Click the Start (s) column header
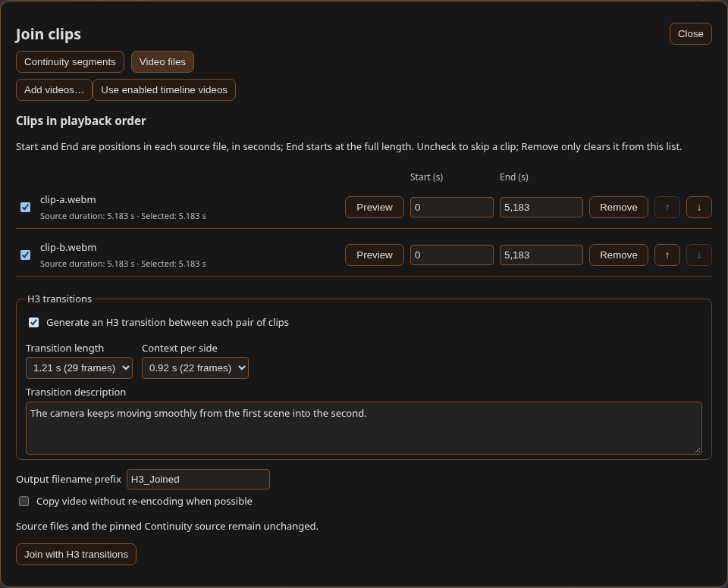This screenshot has height=588, width=728. [427, 177]
